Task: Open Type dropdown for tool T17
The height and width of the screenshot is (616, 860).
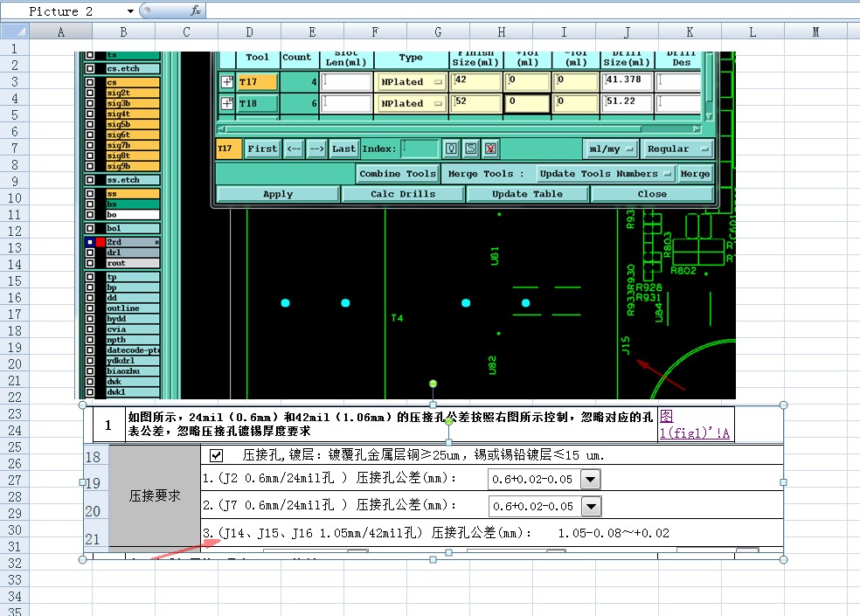Action: pos(438,82)
